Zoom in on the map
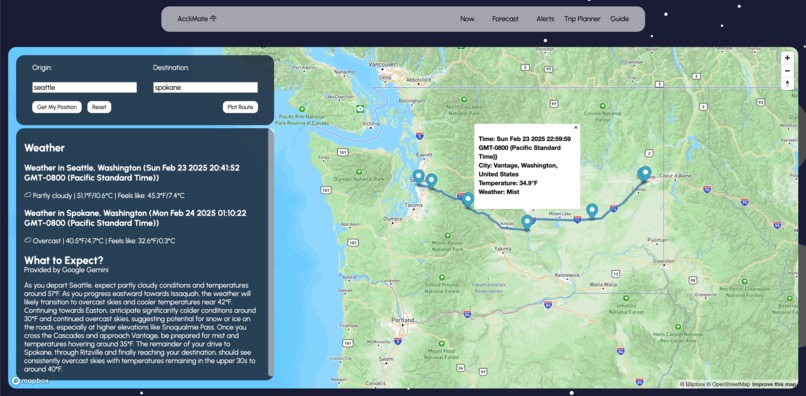806x396 pixels. point(787,58)
